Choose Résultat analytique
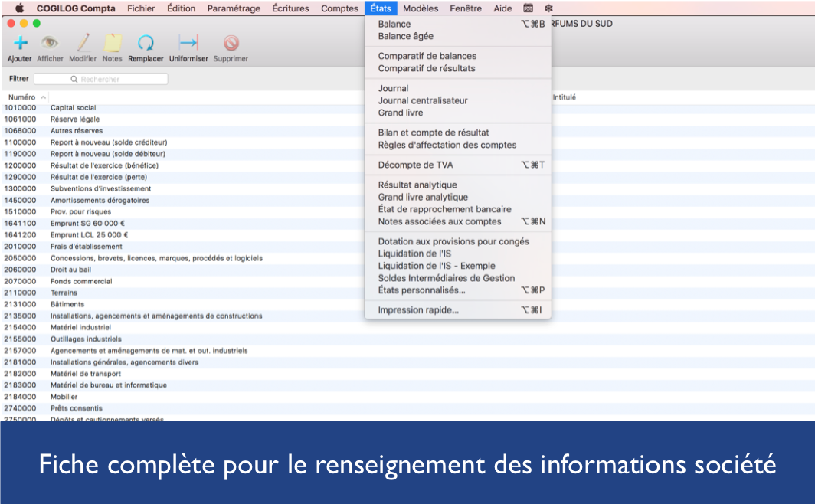The width and height of the screenshot is (815, 504). (x=458, y=185)
